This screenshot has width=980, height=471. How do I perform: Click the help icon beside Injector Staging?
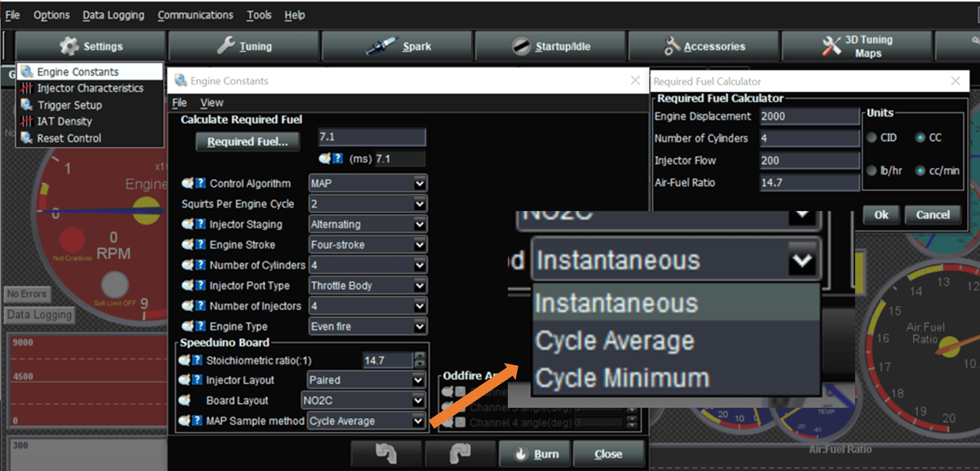201,224
